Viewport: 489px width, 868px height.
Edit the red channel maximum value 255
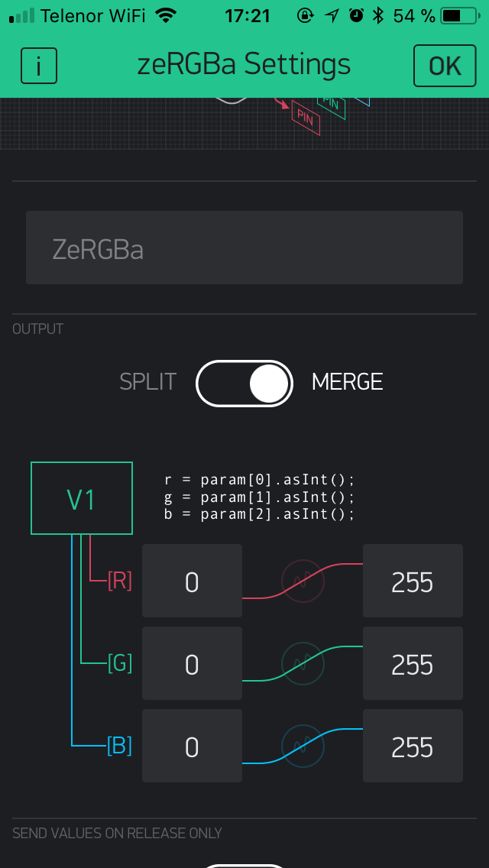pyautogui.click(x=413, y=581)
